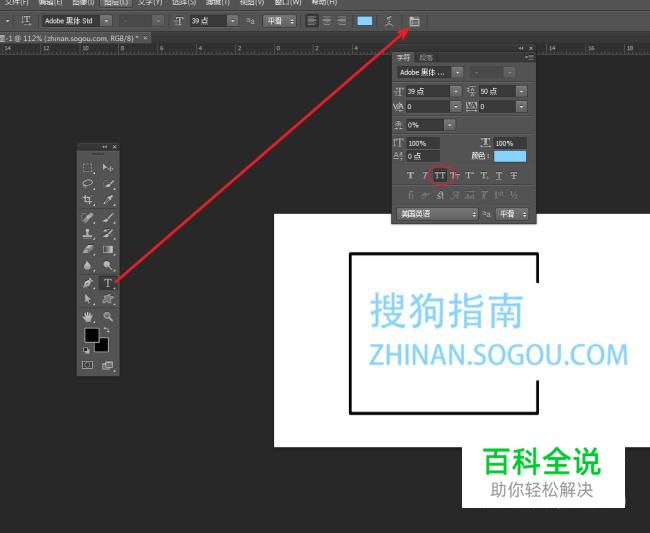The height and width of the screenshot is (533, 650).
Task: Select the Pen tool
Action: tap(87, 283)
